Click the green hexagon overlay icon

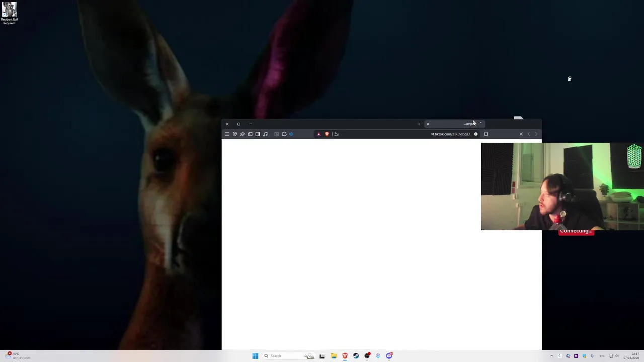click(634, 156)
